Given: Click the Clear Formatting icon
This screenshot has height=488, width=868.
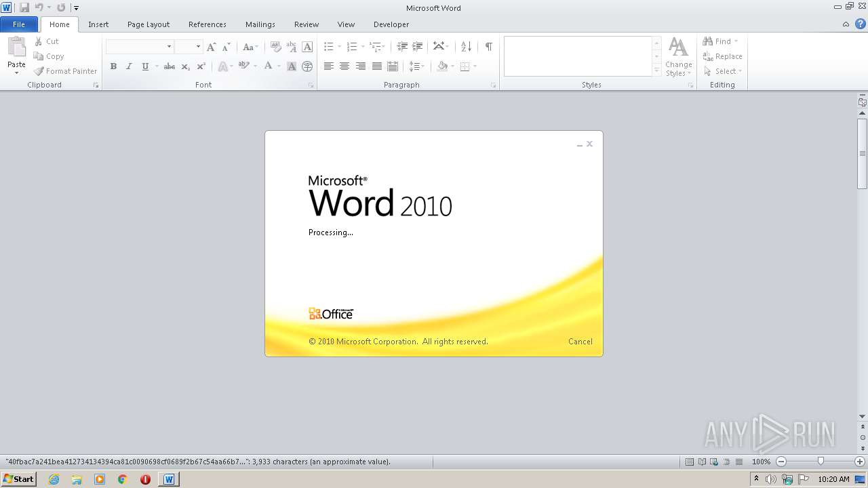Looking at the screenshot, I should [275, 47].
